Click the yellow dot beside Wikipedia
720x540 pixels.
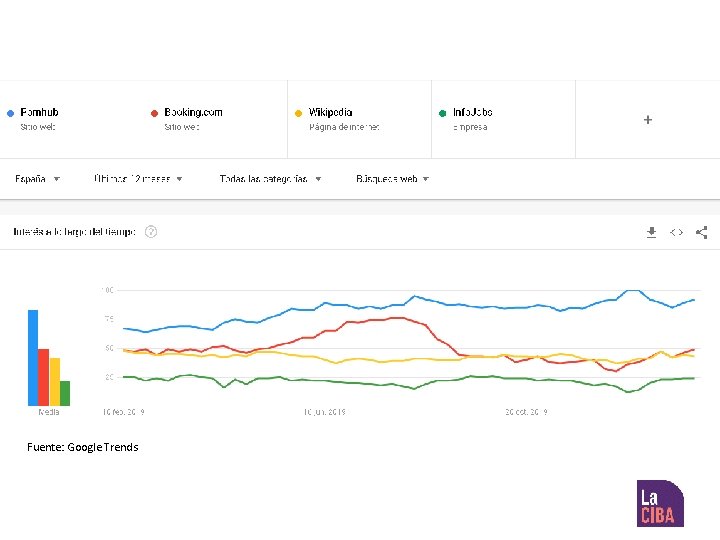click(x=298, y=113)
